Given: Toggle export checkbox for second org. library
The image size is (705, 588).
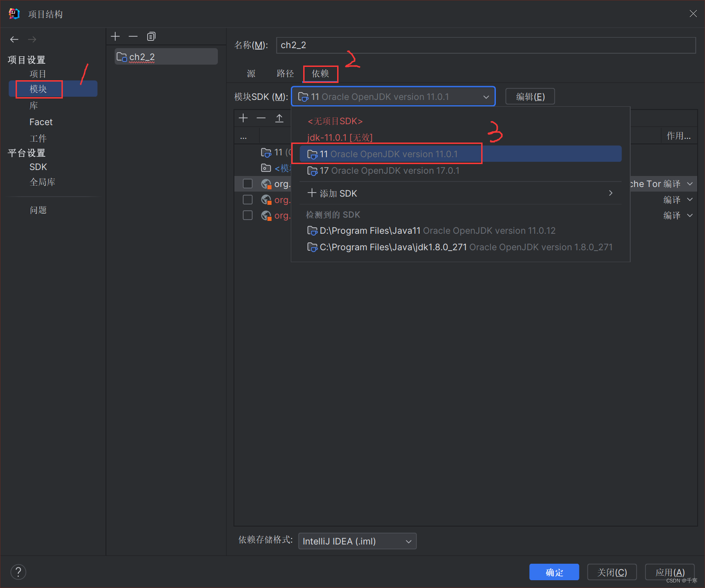Looking at the screenshot, I should click(x=248, y=200).
